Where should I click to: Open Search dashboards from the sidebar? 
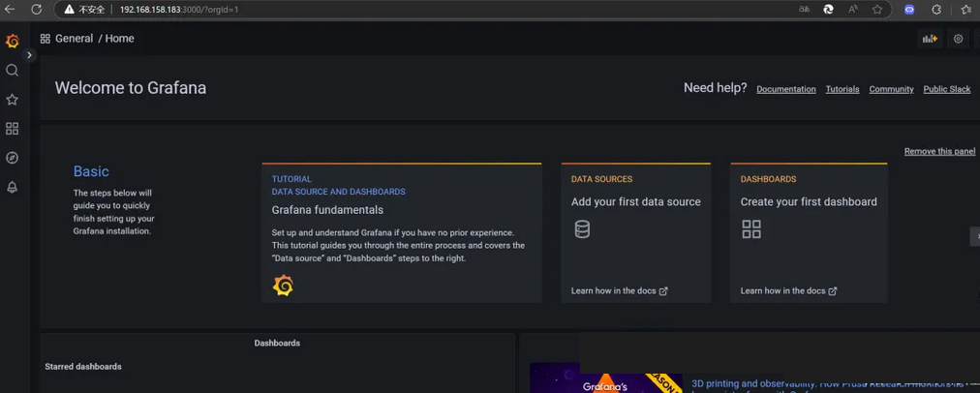[x=12, y=71]
